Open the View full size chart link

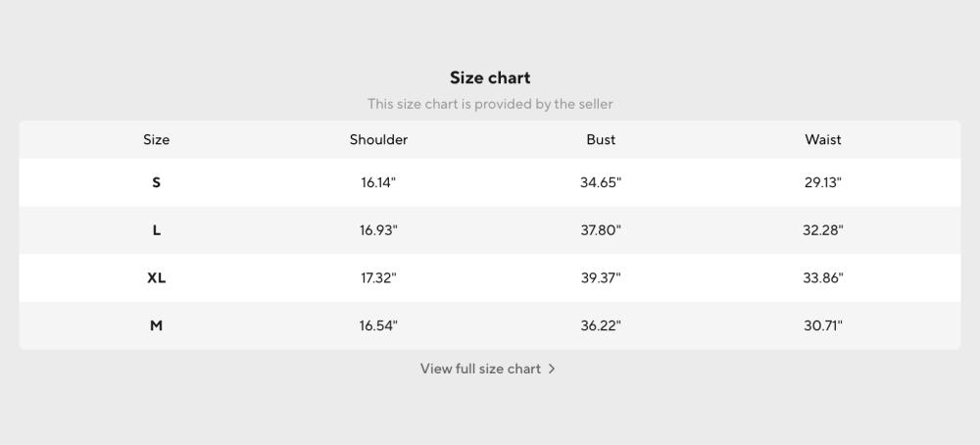(x=488, y=369)
